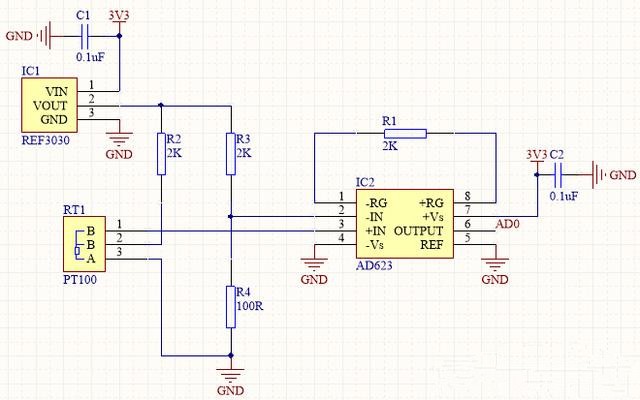This screenshot has width=640, height=400.
Task: Select the PT100 label text
Action: [x=79, y=283]
